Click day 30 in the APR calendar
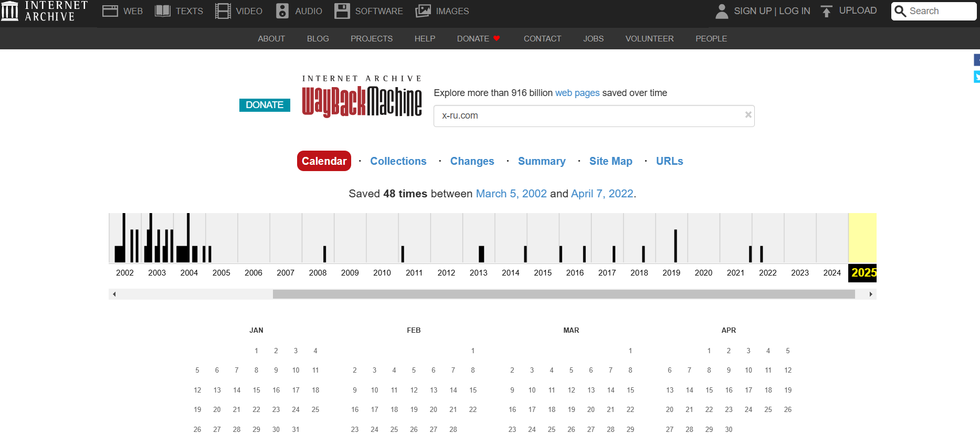Screen dimensions: 980x444 point(729,429)
